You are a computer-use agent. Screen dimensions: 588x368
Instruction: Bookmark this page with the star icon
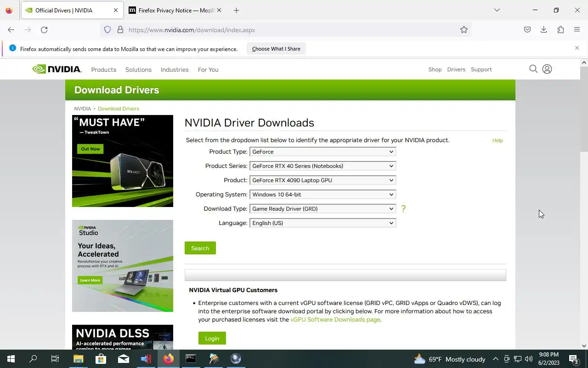(x=464, y=30)
